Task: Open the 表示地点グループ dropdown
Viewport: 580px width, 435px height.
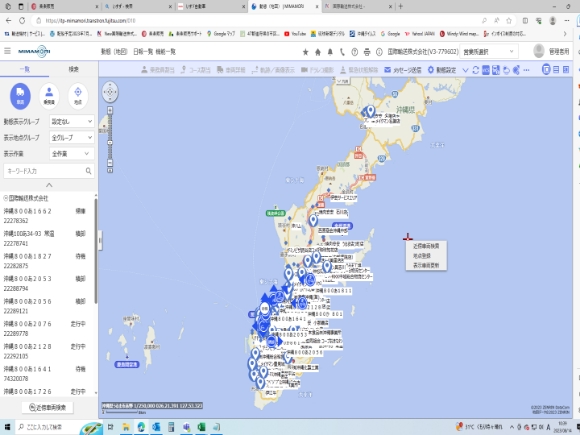Action: pyautogui.click(x=72, y=138)
